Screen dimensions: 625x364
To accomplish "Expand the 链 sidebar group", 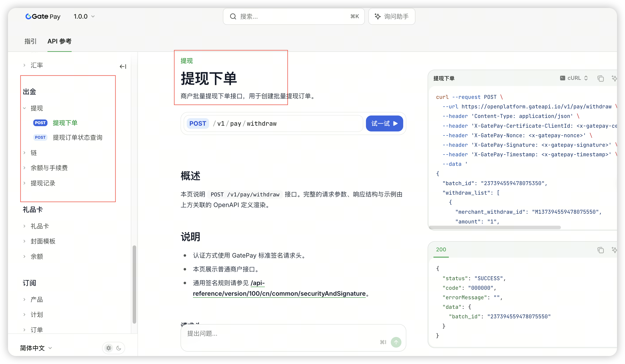I will (x=24, y=153).
